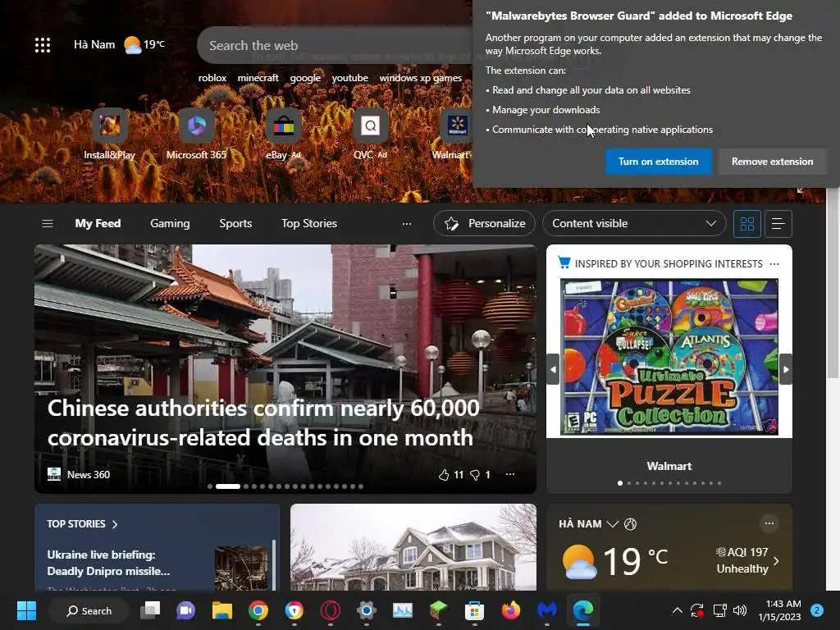Image resolution: width=840 pixels, height=630 pixels.
Task: Switch to the My Feed tab
Action: click(98, 223)
